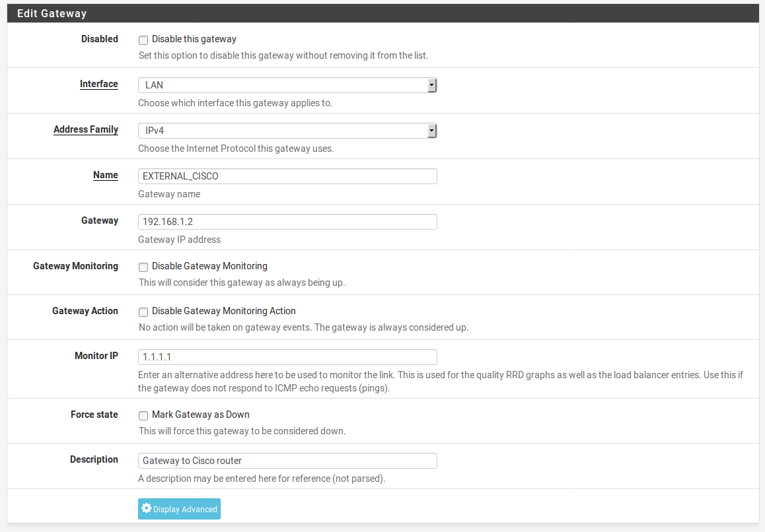Click the 'Gateway Action' row label
This screenshot has width=765, height=532.
pyautogui.click(x=85, y=311)
